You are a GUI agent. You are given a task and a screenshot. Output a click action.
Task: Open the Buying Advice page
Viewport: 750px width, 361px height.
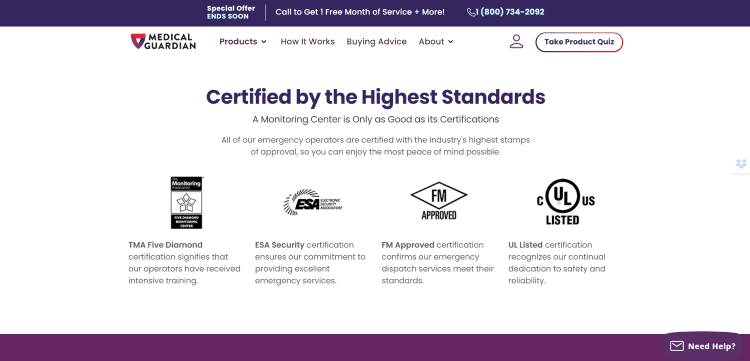tap(376, 42)
